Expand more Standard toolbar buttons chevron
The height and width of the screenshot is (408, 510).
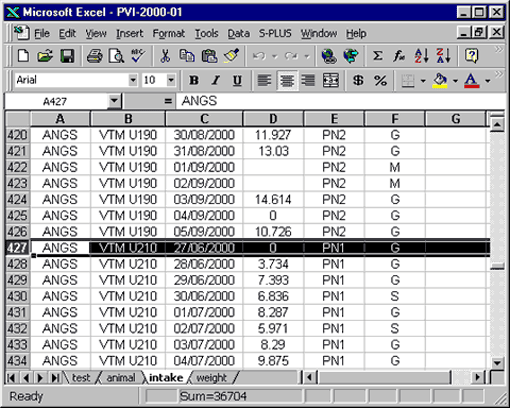(498, 50)
